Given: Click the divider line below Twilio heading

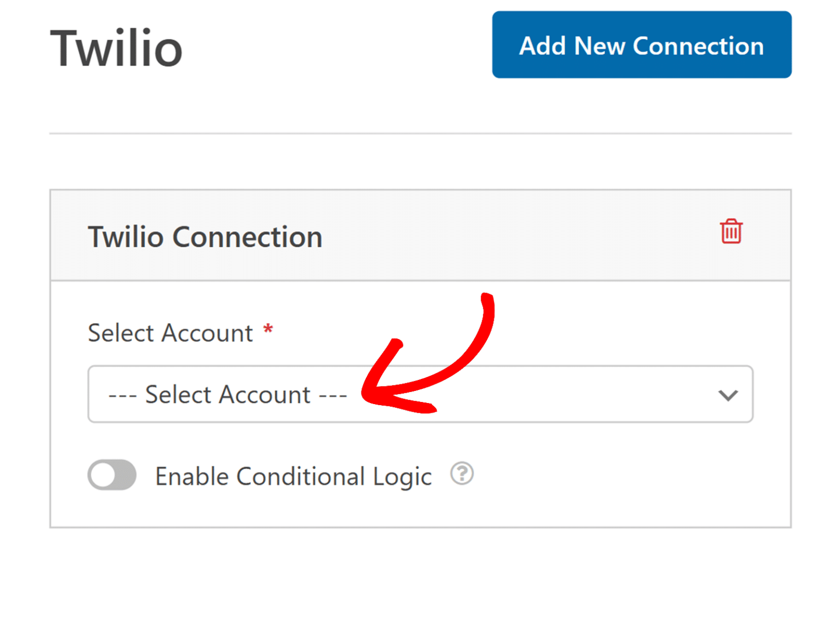Looking at the screenshot, I should coord(420,133).
